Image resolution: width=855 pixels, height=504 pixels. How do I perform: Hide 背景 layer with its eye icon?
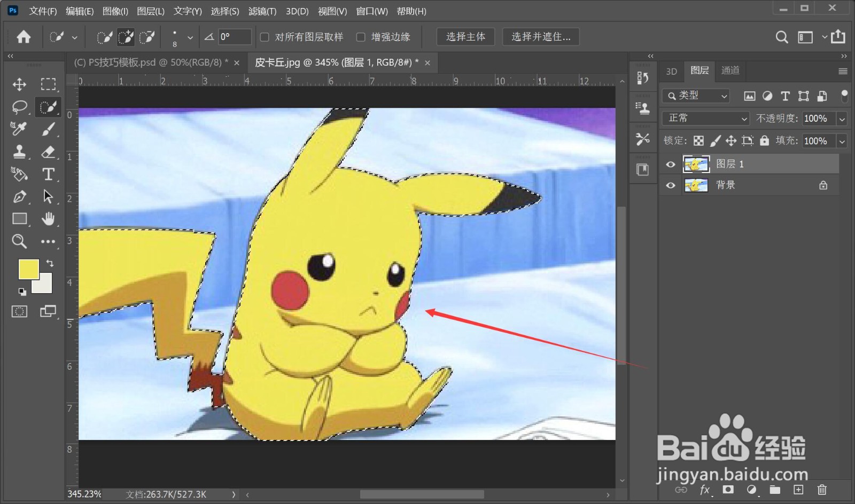pos(671,185)
